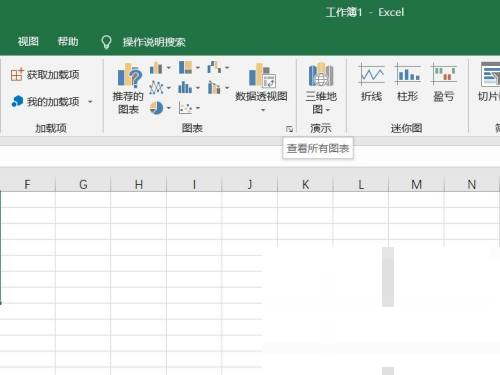Insert a line or area chart
The width and height of the screenshot is (500, 375).
tap(156, 88)
